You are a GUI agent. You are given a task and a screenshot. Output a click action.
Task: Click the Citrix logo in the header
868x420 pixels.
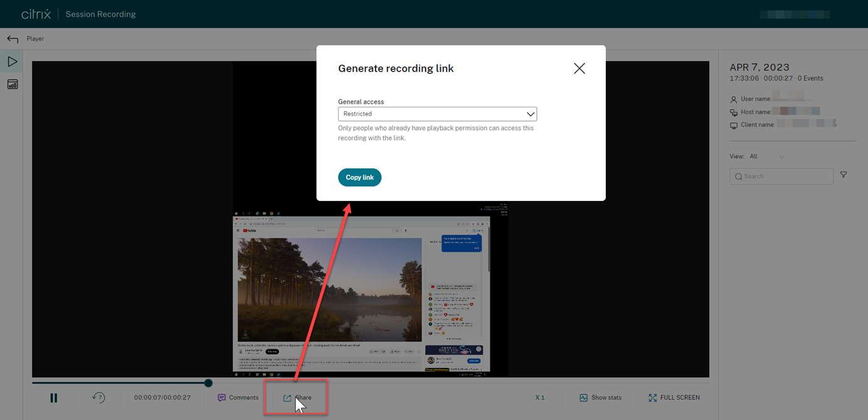coord(36,13)
